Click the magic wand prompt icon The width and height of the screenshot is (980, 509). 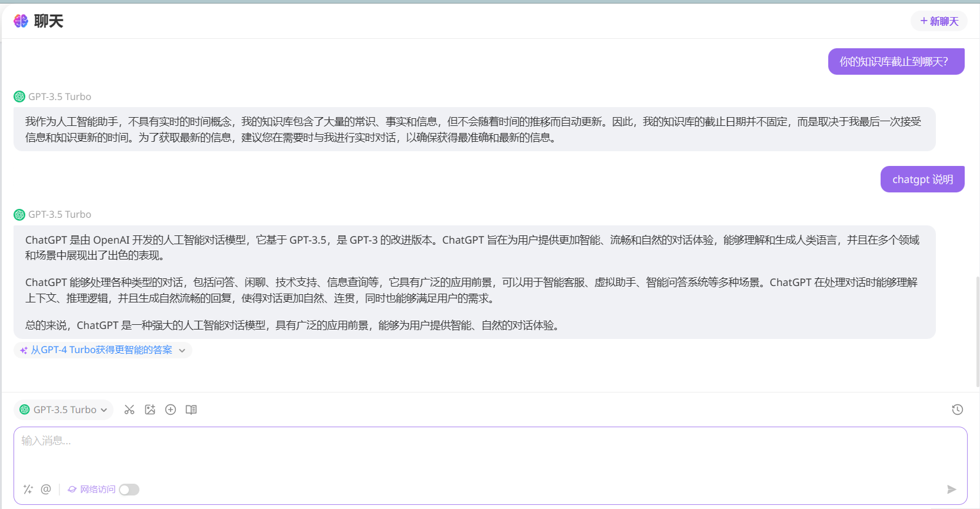pos(28,489)
